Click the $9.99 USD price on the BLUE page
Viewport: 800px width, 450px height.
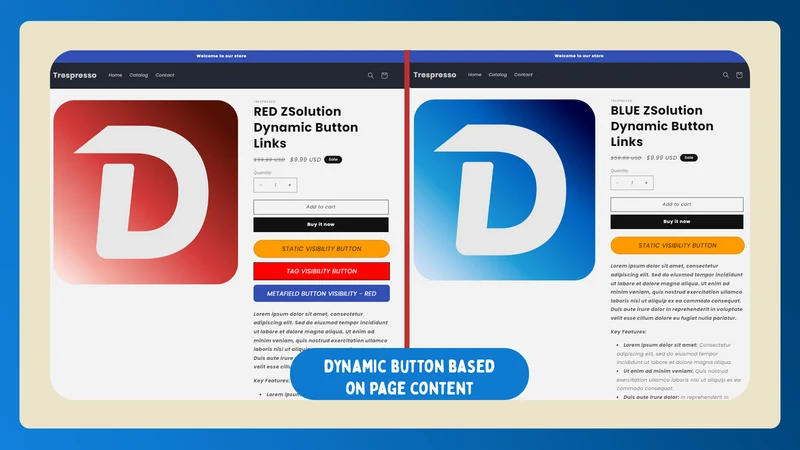(662, 158)
